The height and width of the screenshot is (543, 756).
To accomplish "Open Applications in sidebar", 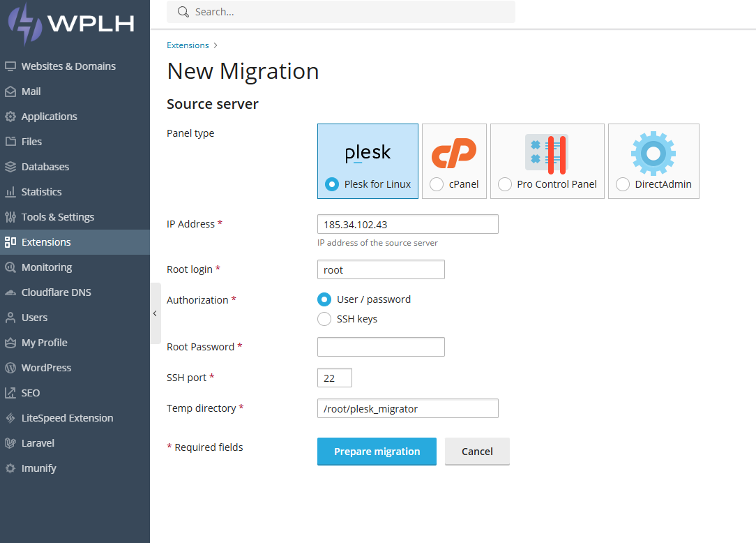I will pos(75,117).
